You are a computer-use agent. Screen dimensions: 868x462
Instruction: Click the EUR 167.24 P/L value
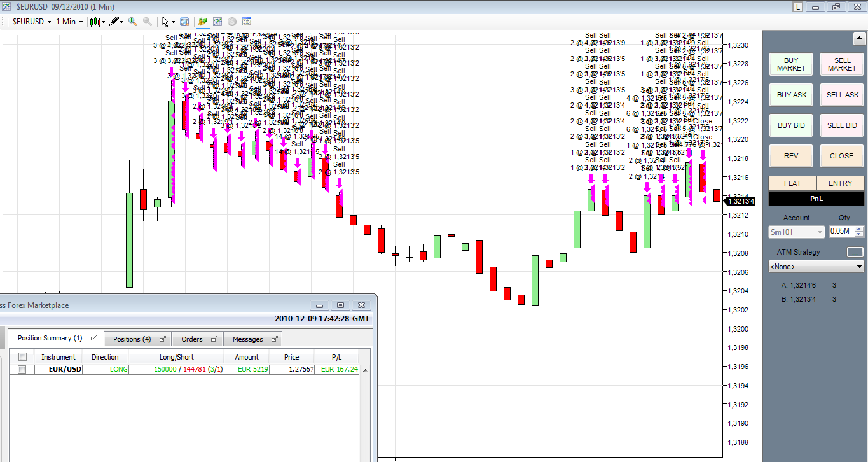click(x=340, y=369)
